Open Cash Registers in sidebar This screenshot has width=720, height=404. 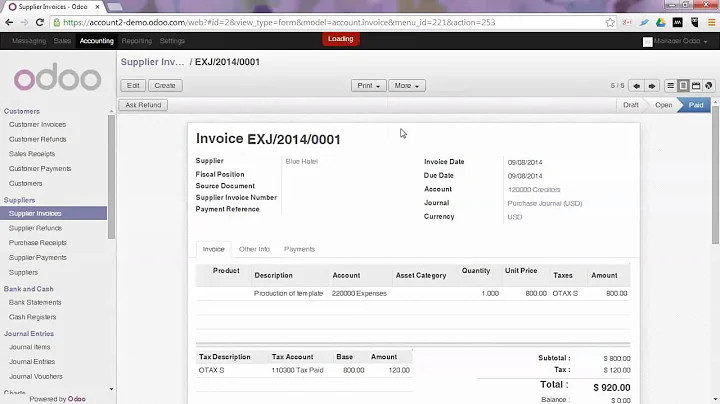tap(32, 317)
